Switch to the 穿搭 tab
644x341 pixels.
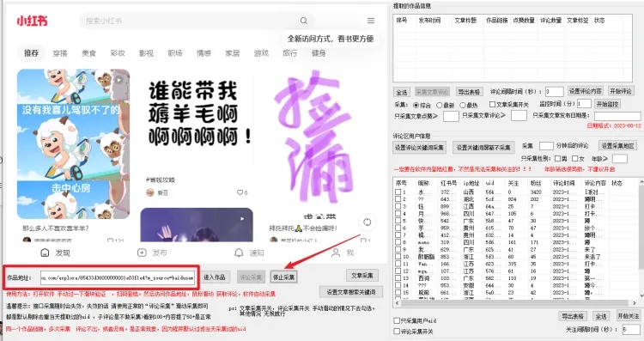pos(60,53)
